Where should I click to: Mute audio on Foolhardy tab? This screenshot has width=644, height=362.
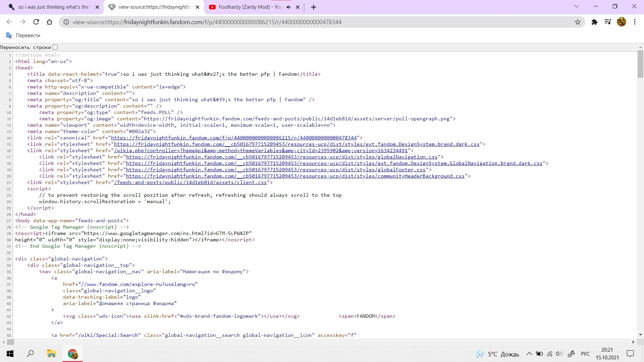[288, 7]
